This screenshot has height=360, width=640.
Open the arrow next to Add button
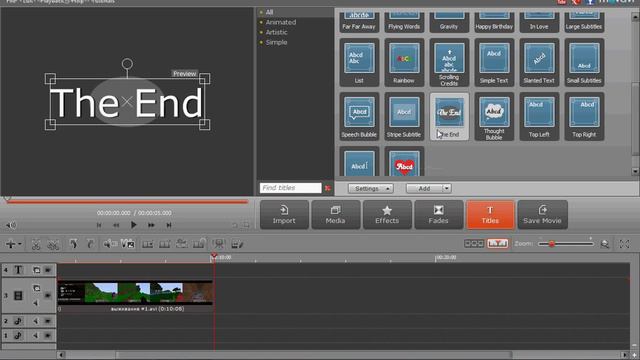tap(447, 189)
